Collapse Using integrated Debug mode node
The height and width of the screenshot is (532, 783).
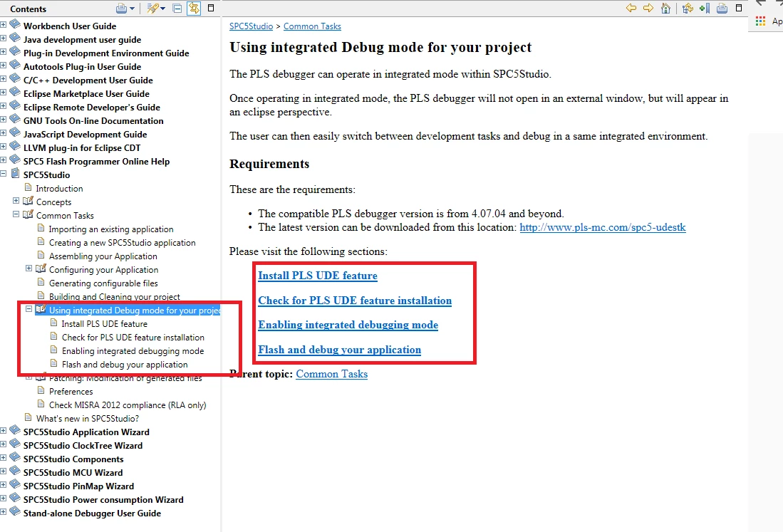coord(29,309)
